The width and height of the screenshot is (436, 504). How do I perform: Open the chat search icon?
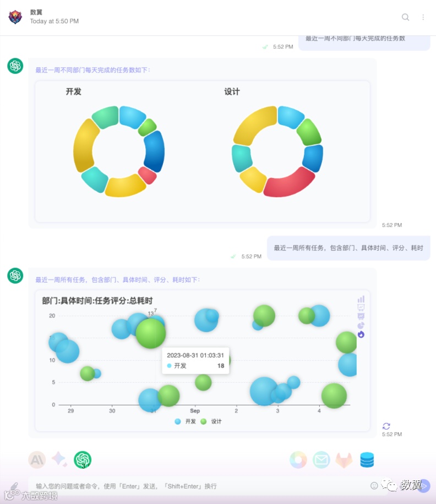point(406,17)
